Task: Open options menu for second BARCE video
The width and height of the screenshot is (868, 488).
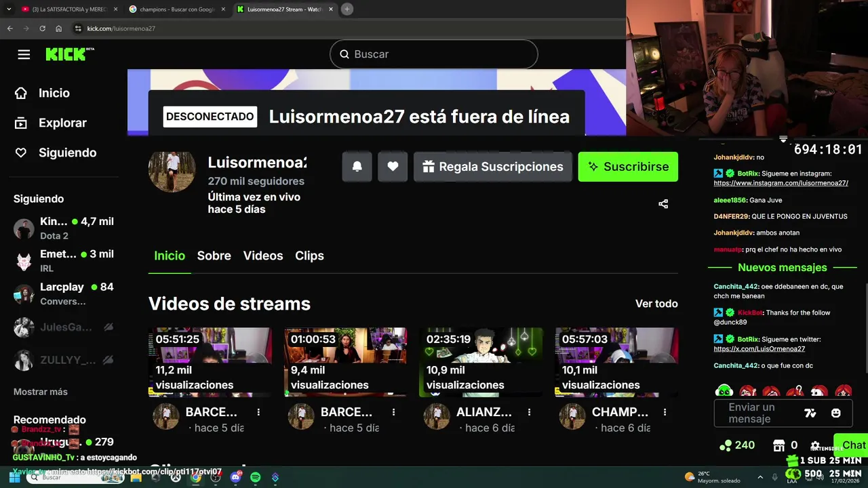Action: tap(393, 412)
